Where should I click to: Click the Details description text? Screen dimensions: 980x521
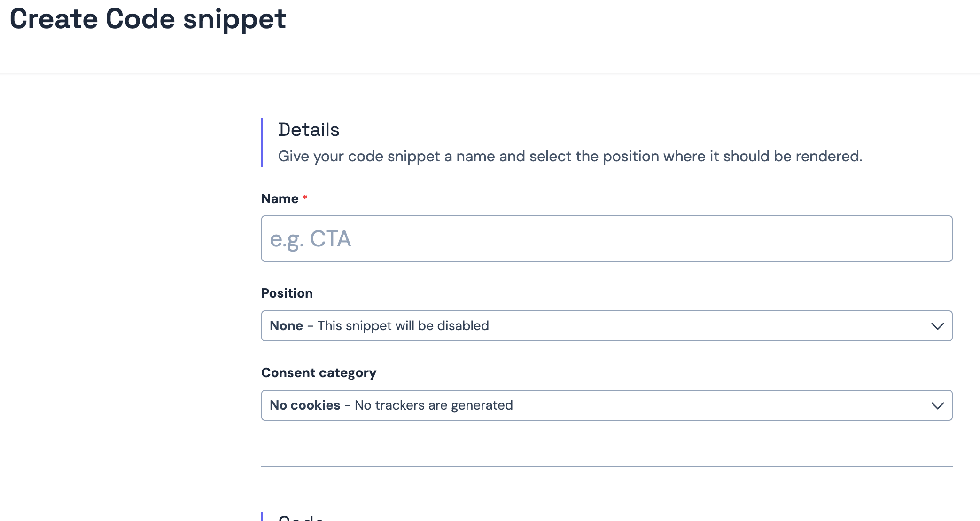[570, 157]
